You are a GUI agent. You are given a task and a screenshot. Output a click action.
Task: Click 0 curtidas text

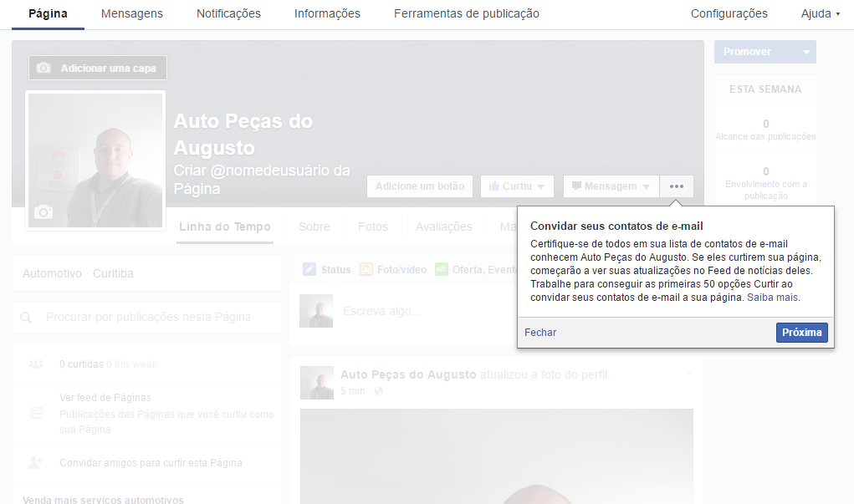pos(81,364)
